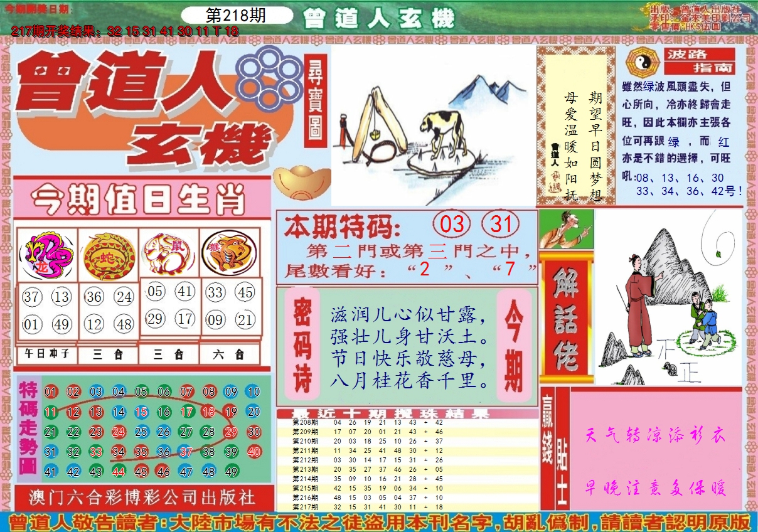Click the 217期开奖结果 line at the top
Screen dimensions: 758x532
(125, 31)
